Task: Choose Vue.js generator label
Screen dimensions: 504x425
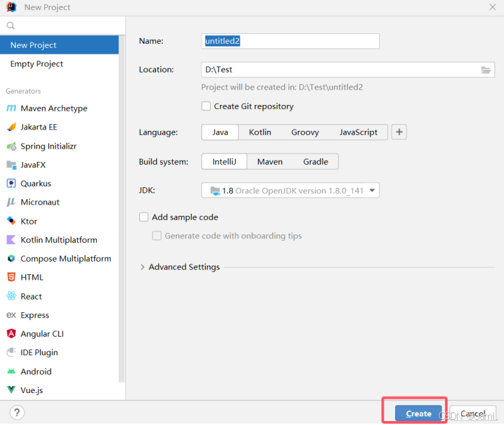Action: click(x=32, y=390)
